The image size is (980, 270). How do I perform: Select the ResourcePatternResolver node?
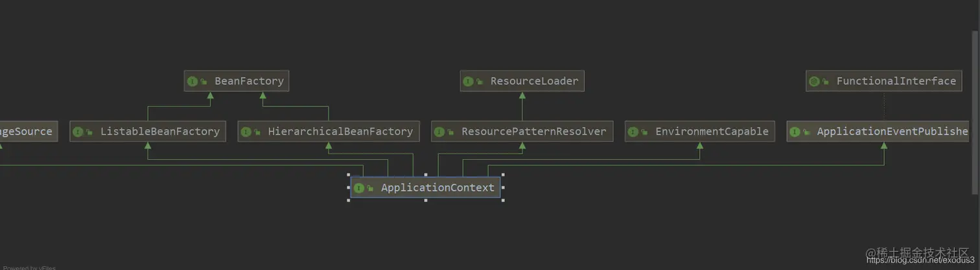[x=522, y=131]
